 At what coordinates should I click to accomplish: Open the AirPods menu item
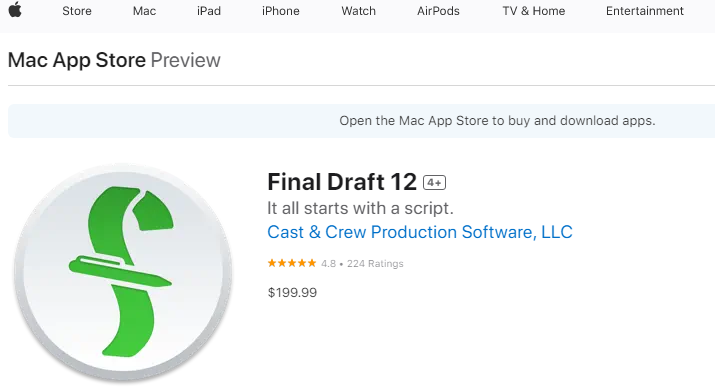click(438, 11)
